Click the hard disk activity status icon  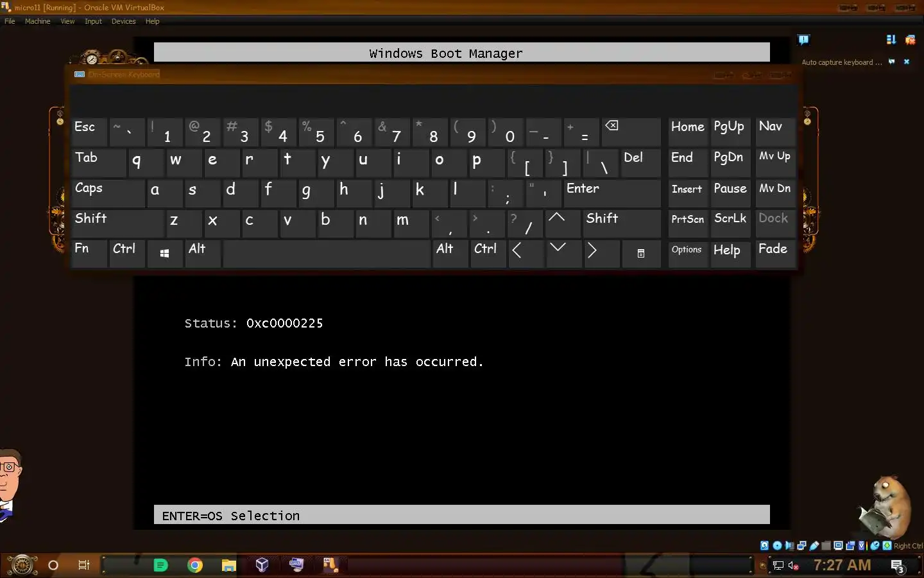pyautogui.click(x=764, y=546)
